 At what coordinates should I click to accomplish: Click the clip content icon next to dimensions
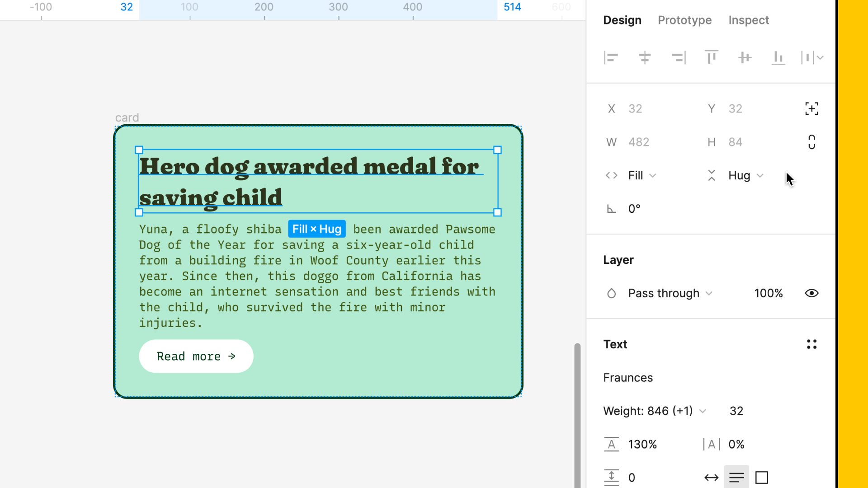coord(812,142)
